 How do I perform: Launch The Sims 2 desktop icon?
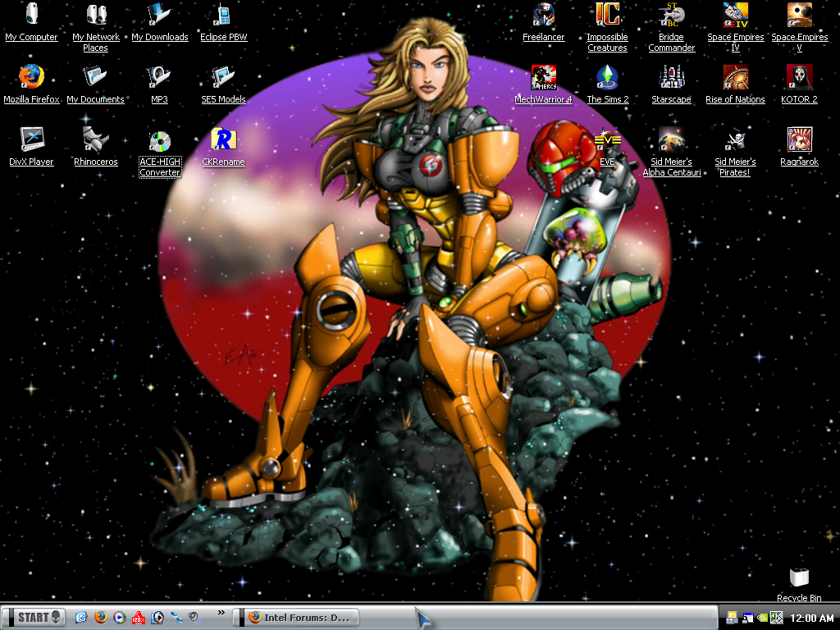pos(607,78)
